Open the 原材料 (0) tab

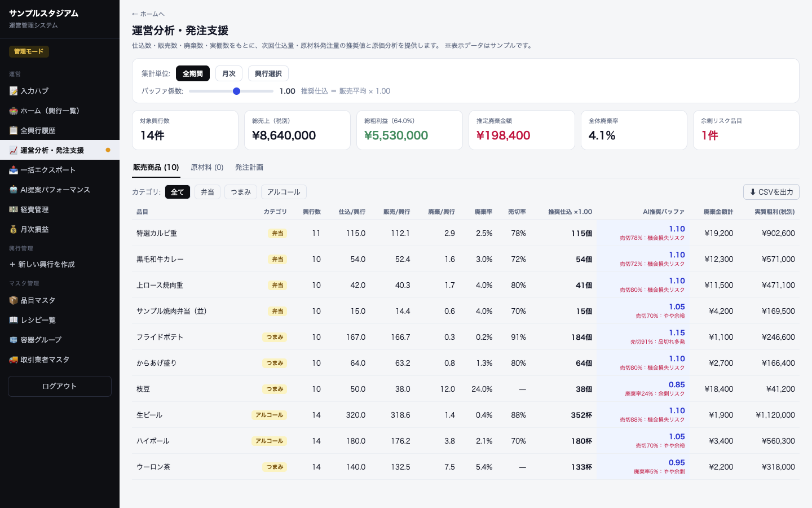point(207,168)
